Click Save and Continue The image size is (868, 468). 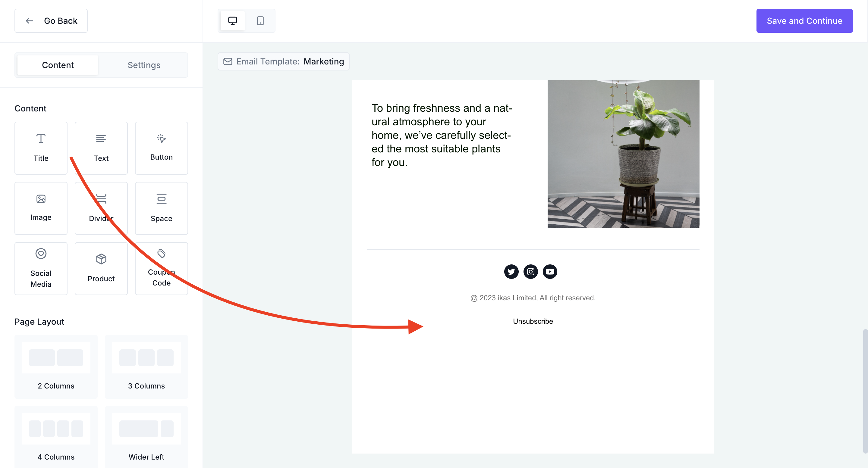804,21
